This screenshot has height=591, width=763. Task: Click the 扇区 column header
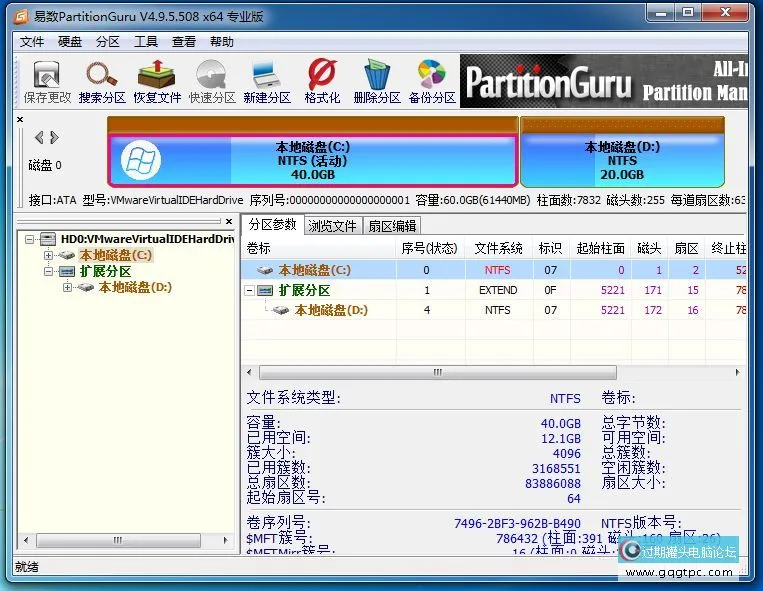point(687,249)
